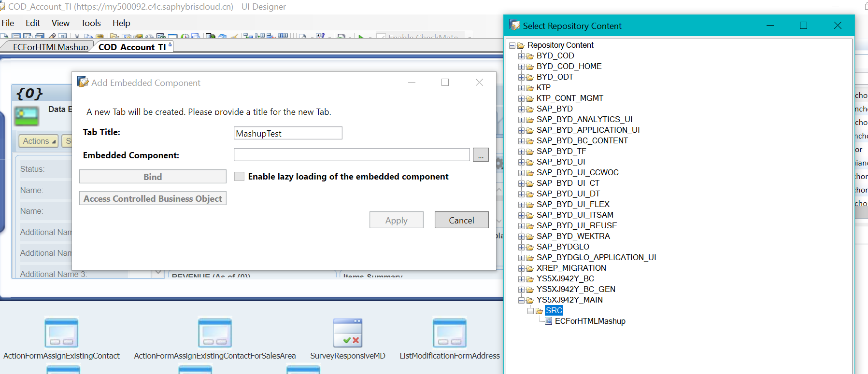Open the Tools menu
Viewport: 868px width, 374px height.
coord(91,23)
